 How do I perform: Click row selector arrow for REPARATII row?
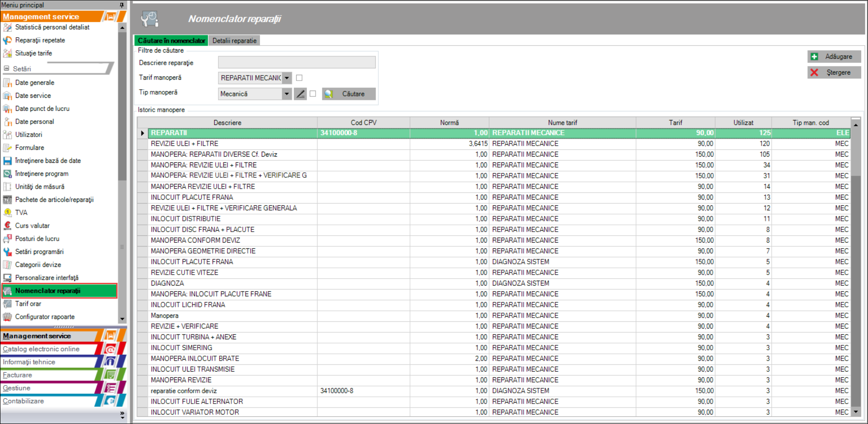[142, 133]
